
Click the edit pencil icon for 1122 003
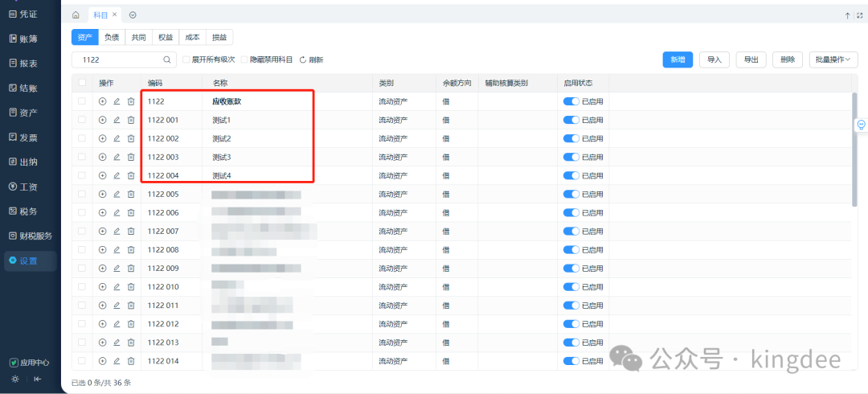pyautogui.click(x=117, y=158)
